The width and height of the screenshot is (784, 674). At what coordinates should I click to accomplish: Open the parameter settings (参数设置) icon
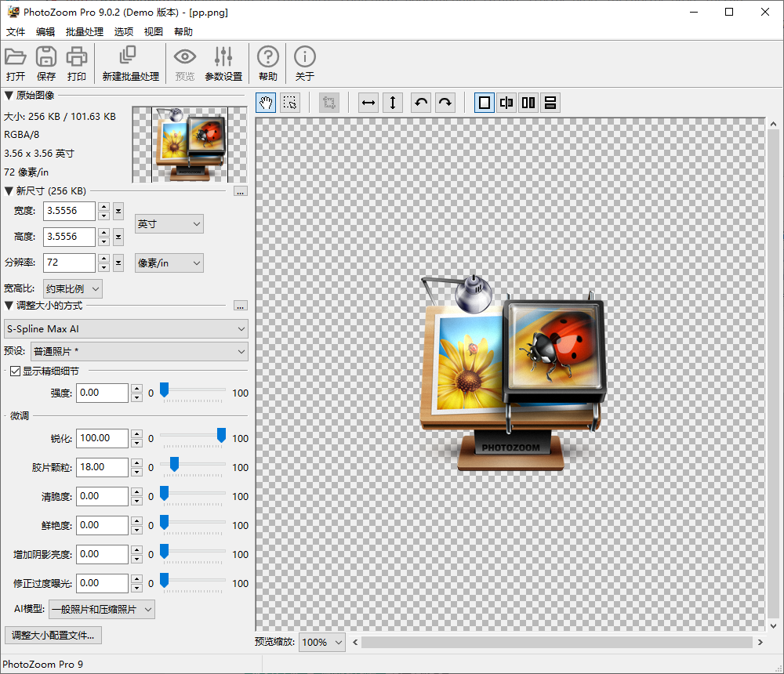click(x=223, y=57)
